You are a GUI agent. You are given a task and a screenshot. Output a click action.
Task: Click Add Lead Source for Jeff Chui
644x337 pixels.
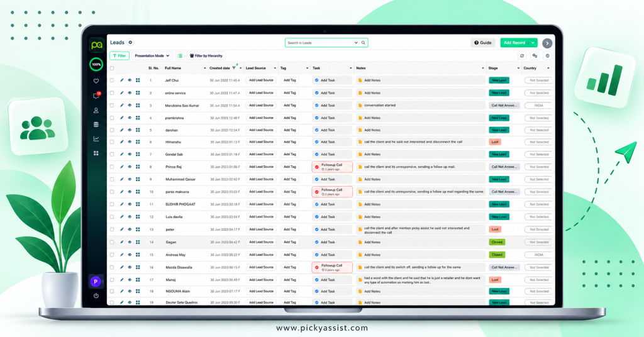click(261, 80)
